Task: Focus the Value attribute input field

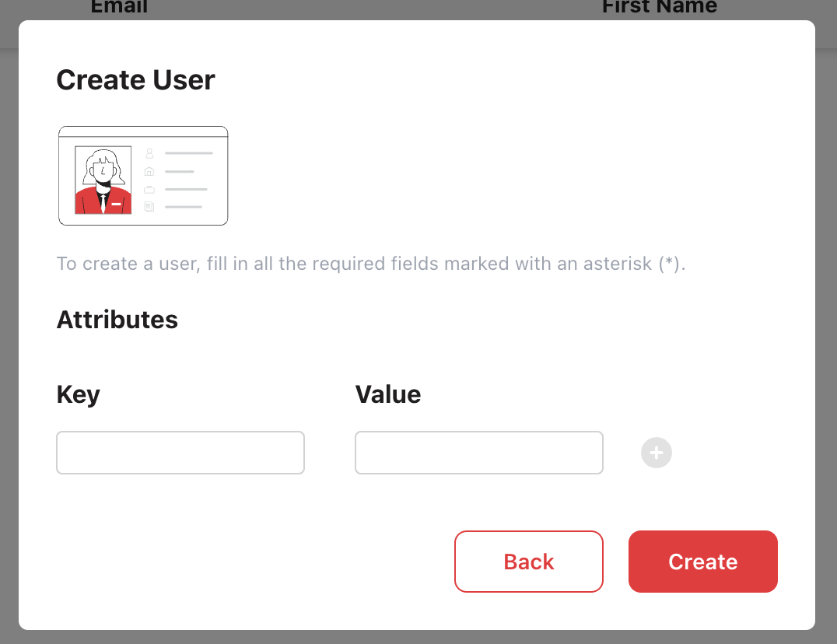Action: point(479,453)
